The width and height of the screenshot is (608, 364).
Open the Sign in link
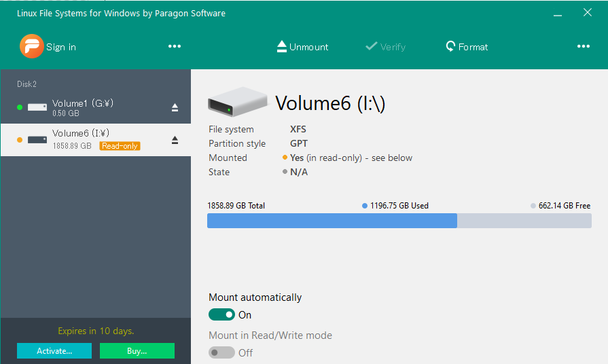click(x=61, y=47)
